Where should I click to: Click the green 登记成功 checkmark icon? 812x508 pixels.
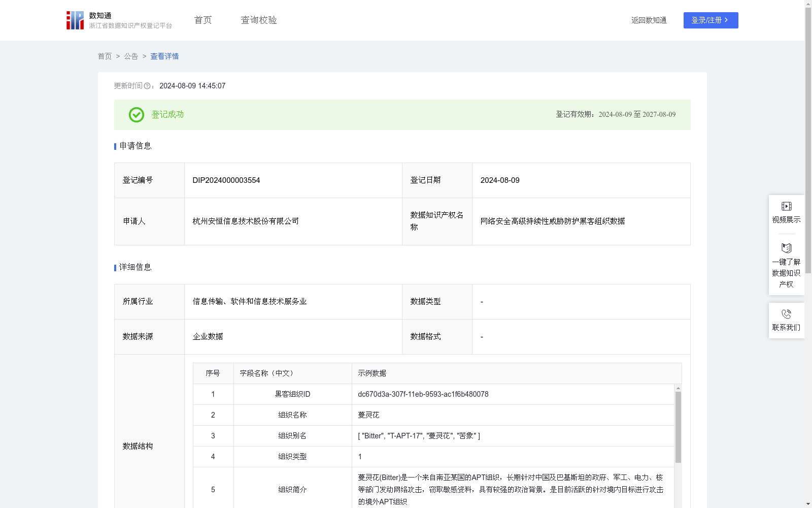(x=137, y=115)
